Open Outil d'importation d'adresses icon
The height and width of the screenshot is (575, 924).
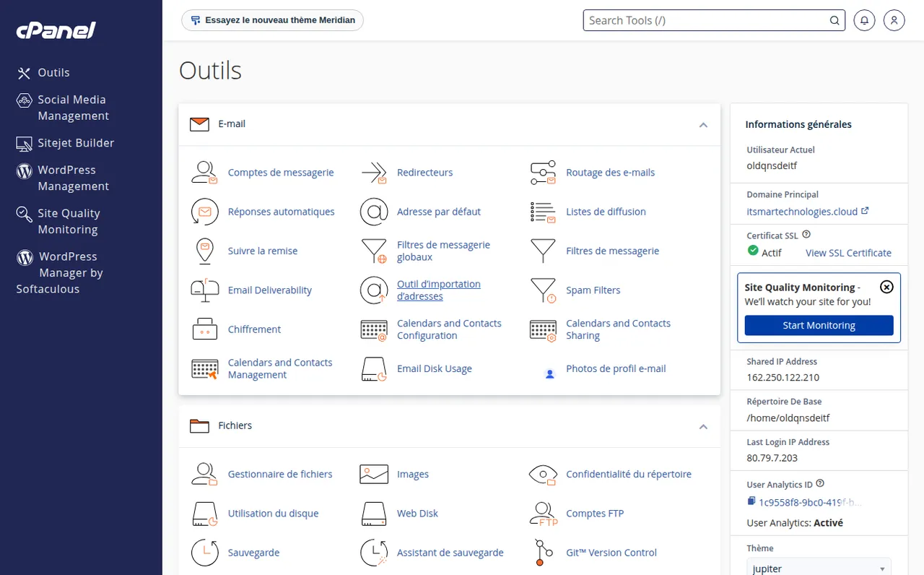pos(374,290)
